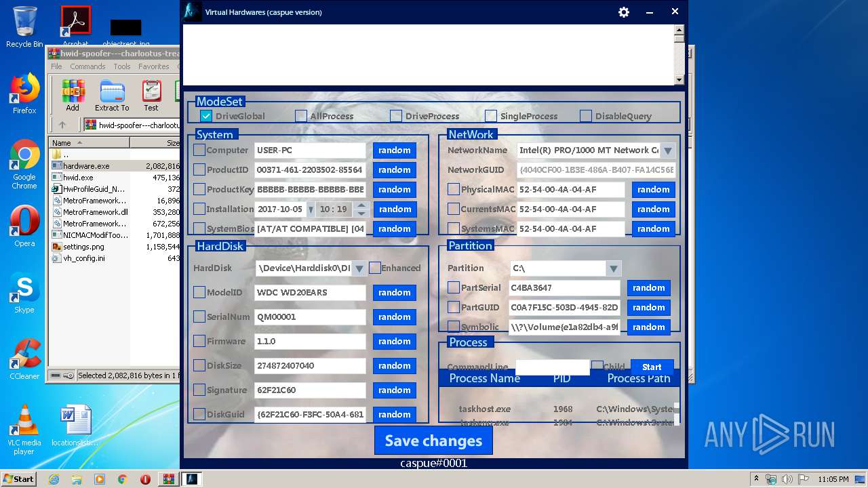
Task: Open Chrome from taskbar
Action: (122, 479)
